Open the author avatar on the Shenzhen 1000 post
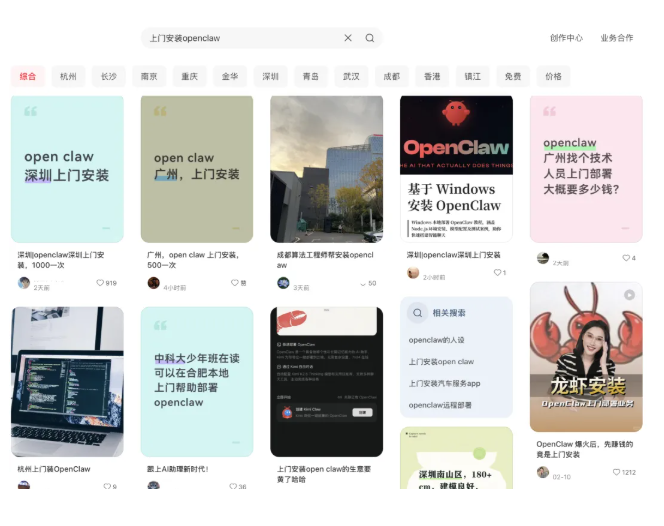Image resolution: width=664 pixels, height=526 pixels. coord(24,283)
